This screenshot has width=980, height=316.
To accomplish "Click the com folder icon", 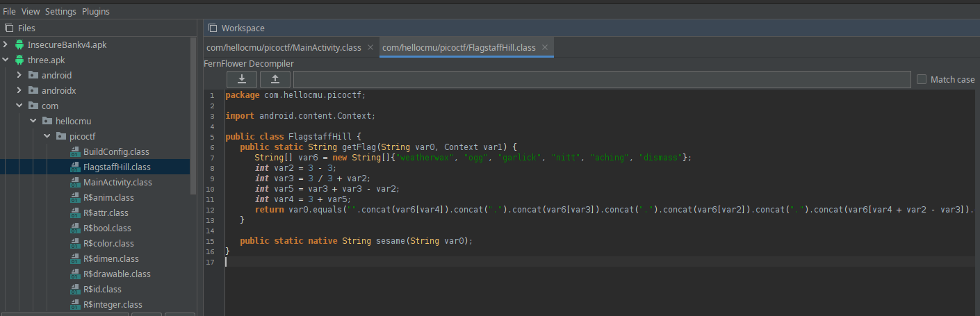I will (x=33, y=106).
